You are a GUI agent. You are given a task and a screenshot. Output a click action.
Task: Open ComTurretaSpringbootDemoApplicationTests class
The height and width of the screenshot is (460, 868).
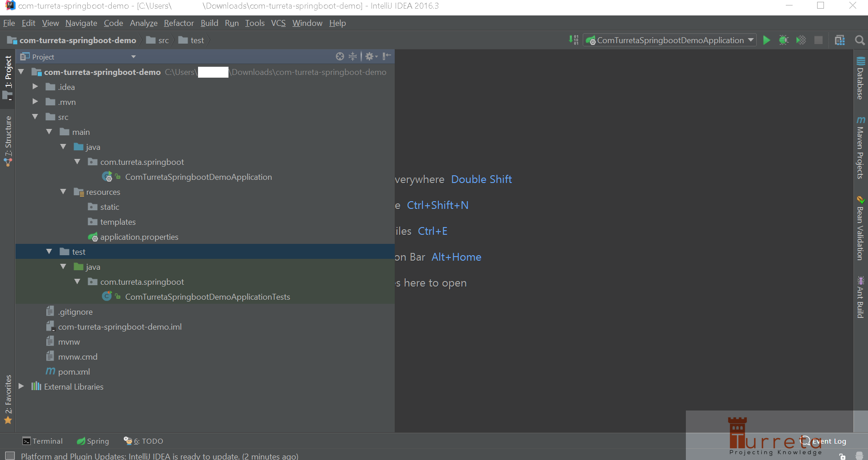click(207, 297)
